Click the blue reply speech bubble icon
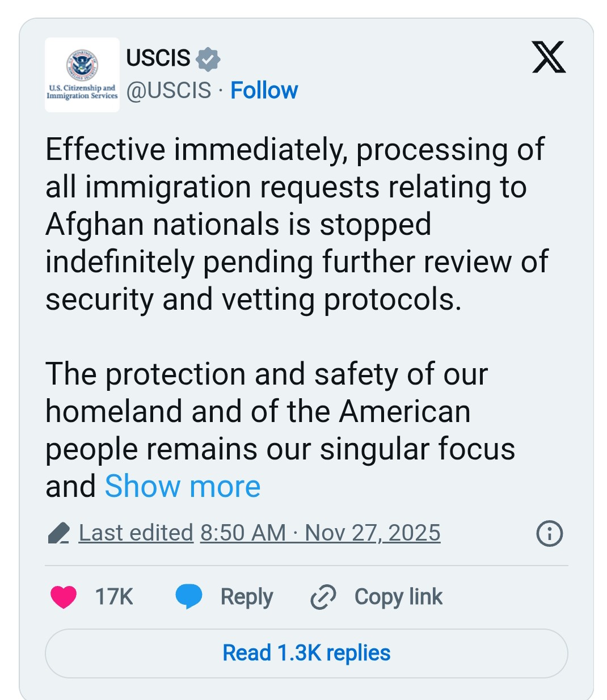 189,597
